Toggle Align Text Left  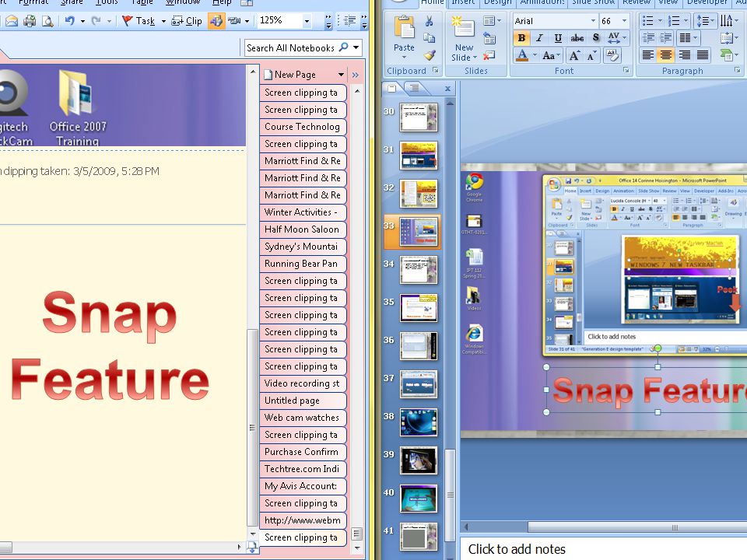point(647,55)
